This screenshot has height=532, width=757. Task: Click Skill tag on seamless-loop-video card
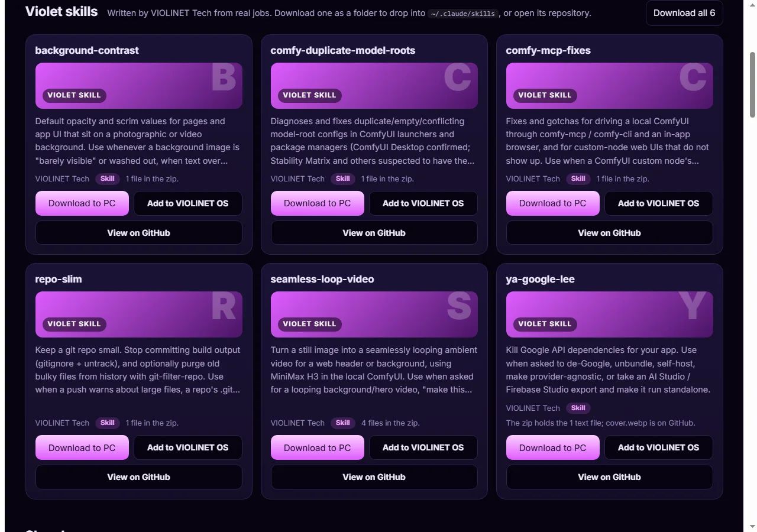[343, 423]
